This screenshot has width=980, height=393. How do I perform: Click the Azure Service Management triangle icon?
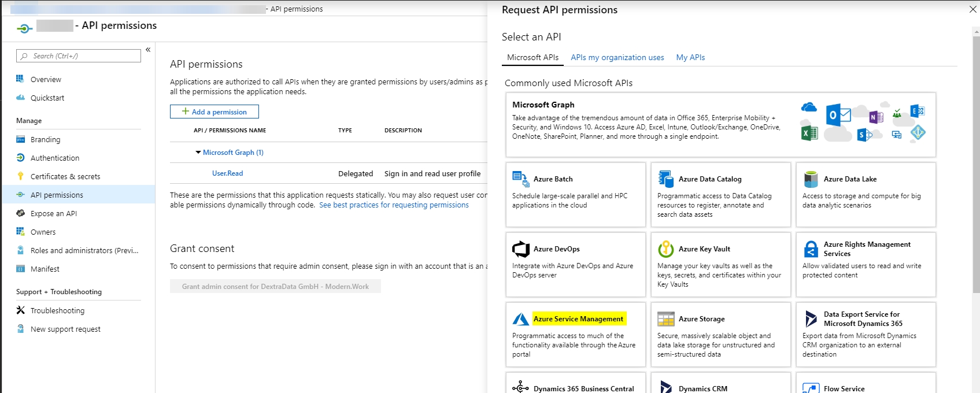[x=521, y=319]
